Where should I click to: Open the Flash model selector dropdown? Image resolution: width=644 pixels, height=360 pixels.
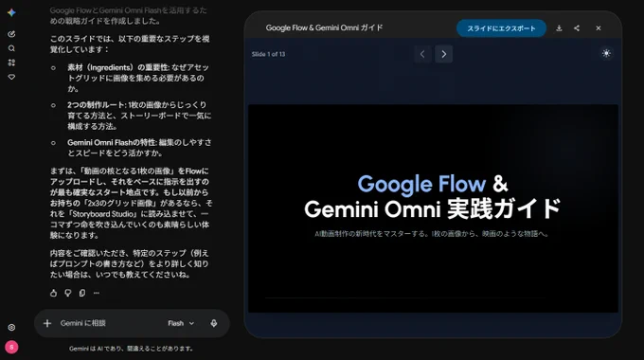[181, 323]
